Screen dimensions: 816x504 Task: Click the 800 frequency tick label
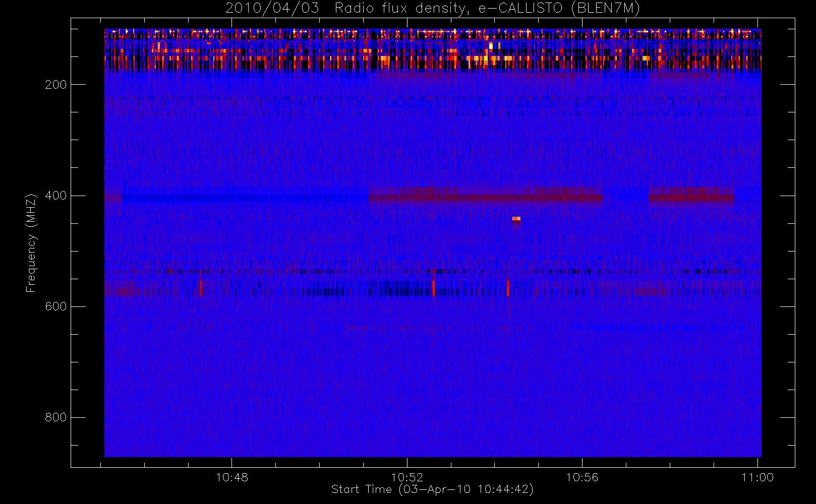tap(55, 417)
